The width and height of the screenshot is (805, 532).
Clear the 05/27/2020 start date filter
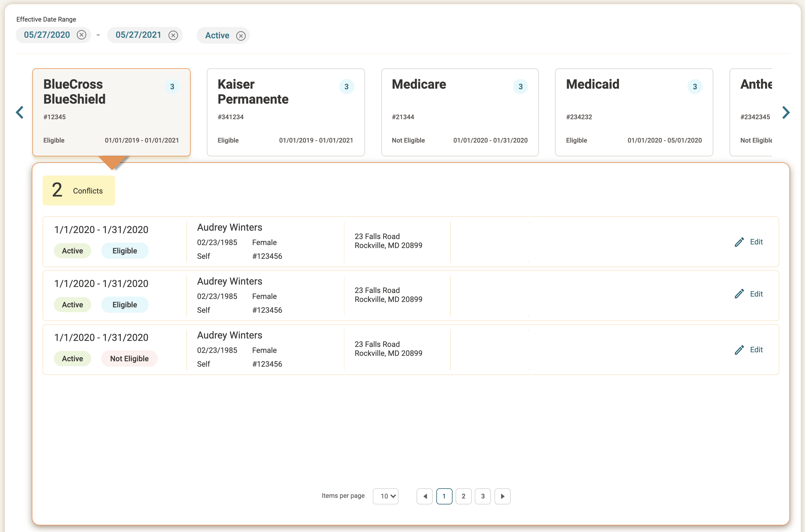click(x=82, y=35)
